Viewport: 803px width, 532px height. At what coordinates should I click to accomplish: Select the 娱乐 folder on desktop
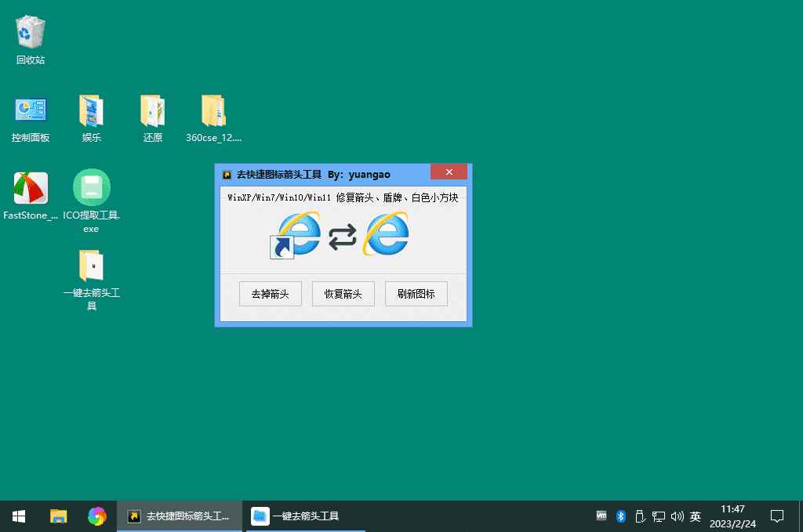(91, 118)
